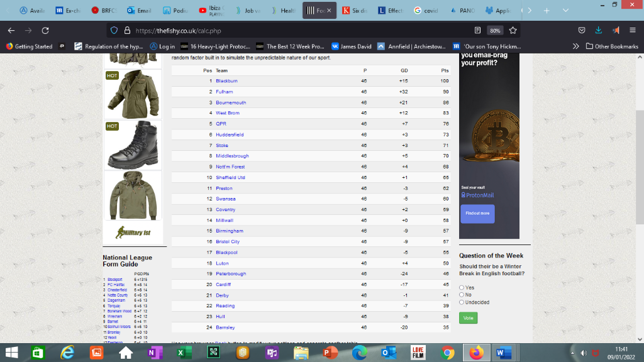Select the No radio option
Viewport: 644px width, 362px height.
462,295
